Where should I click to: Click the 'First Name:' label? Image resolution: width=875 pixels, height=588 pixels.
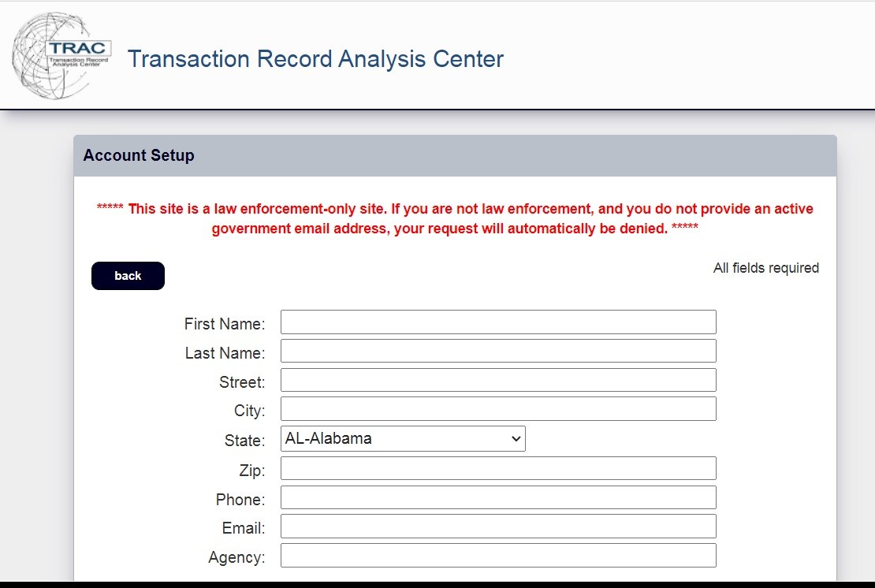tap(225, 324)
